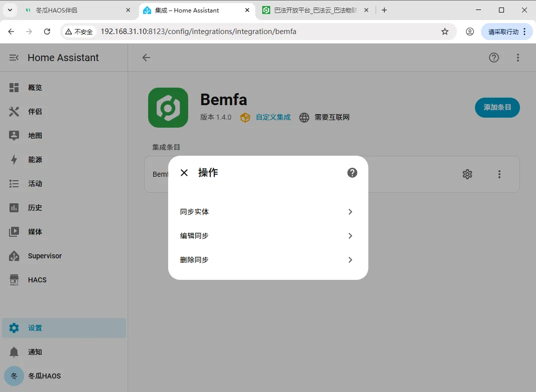The image size is (536, 392).
Task: Open browser tab search dropdown
Action: point(10,10)
